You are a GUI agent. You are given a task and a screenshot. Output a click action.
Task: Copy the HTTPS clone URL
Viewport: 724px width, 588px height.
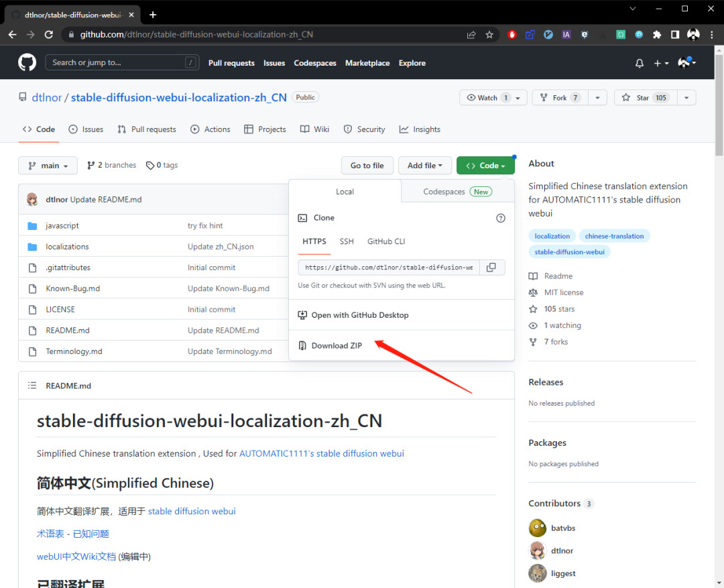coord(492,268)
